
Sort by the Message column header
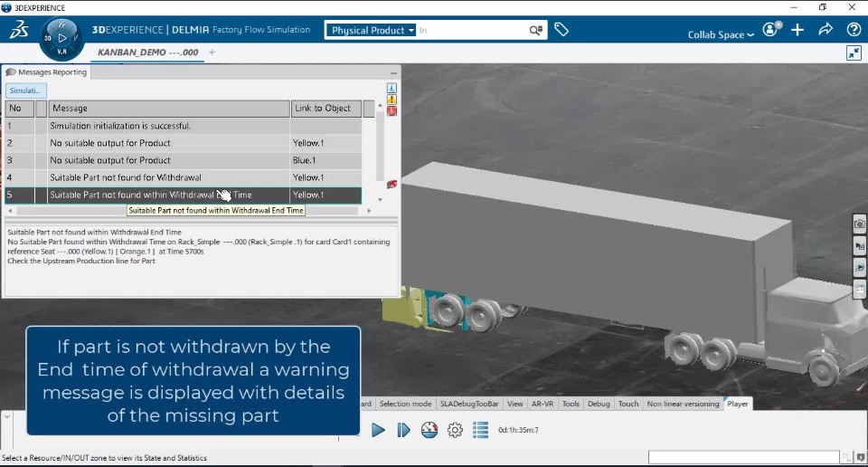[x=168, y=109]
